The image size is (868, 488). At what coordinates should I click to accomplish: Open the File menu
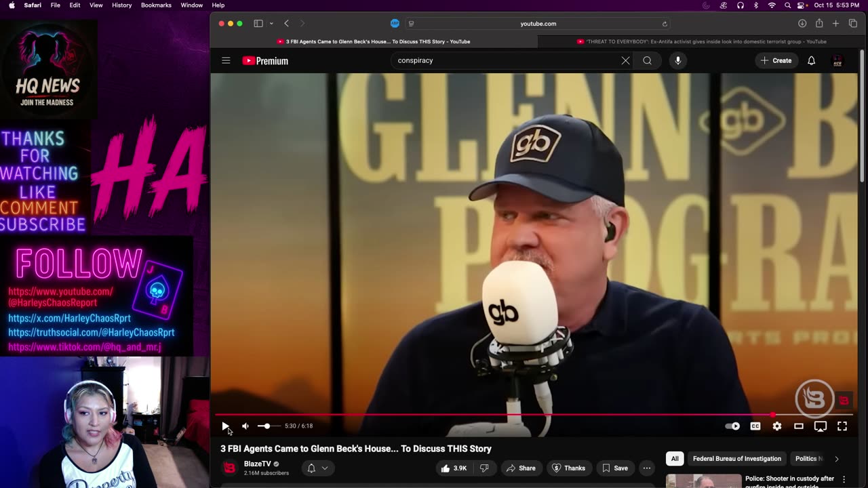[56, 5]
